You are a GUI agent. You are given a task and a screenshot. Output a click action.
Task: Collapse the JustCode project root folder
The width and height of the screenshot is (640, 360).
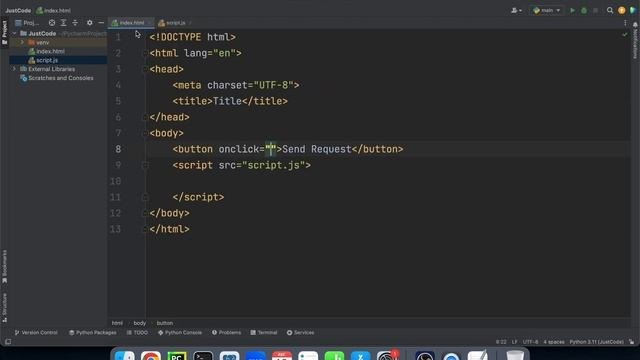pyautogui.click(x=15, y=33)
